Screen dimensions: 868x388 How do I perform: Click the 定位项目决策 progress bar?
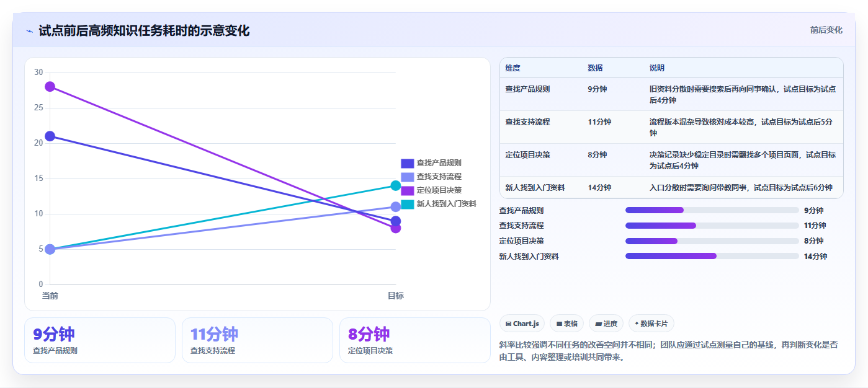(x=712, y=241)
